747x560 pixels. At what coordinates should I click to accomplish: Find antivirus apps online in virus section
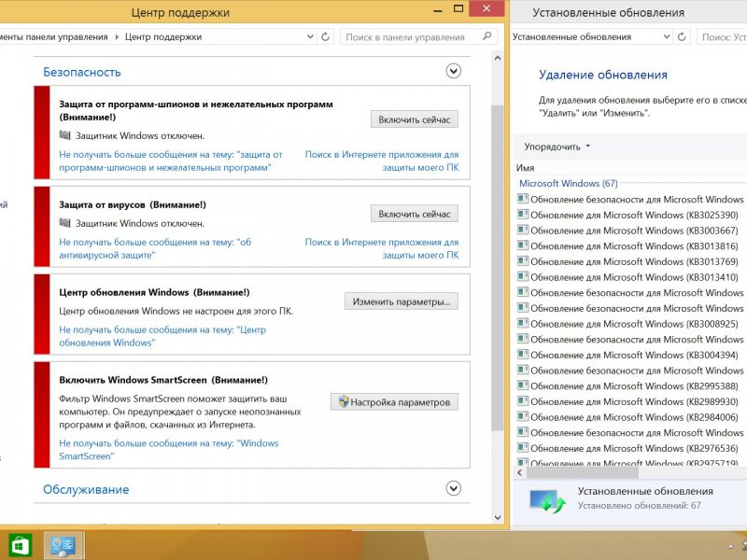click(382, 248)
